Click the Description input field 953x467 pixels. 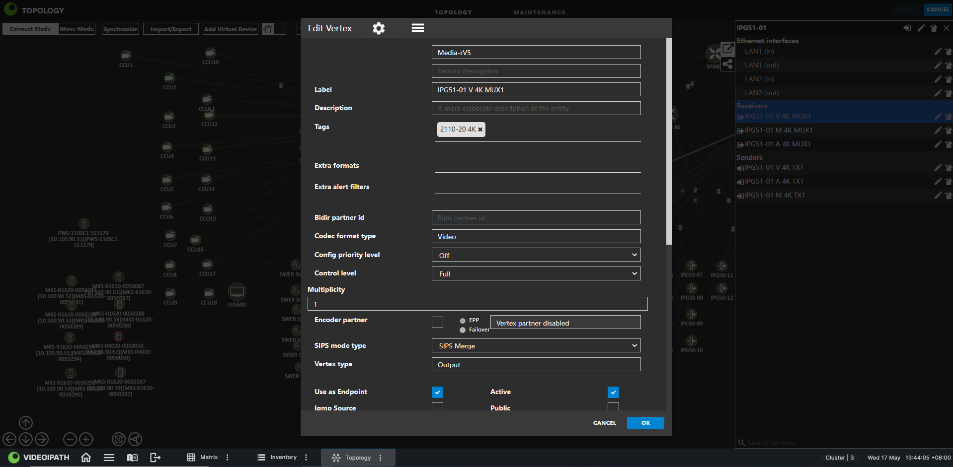point(537,108)
